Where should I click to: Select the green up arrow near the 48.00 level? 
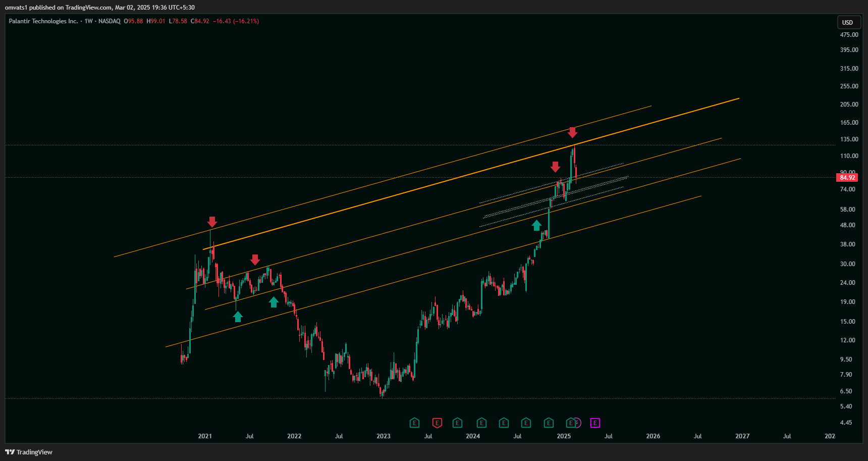pos(536,225)
